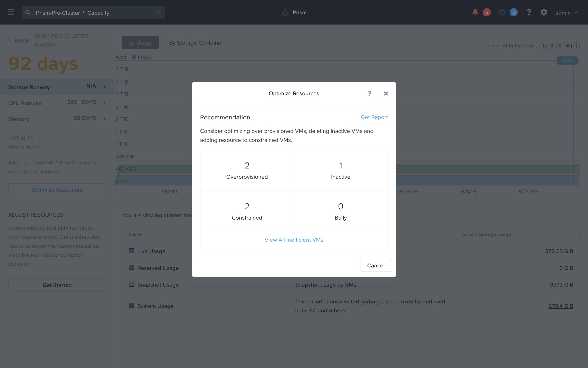Open alerts via the bell icon
This screenshot has height=368, width=588.
coord(475,12)
